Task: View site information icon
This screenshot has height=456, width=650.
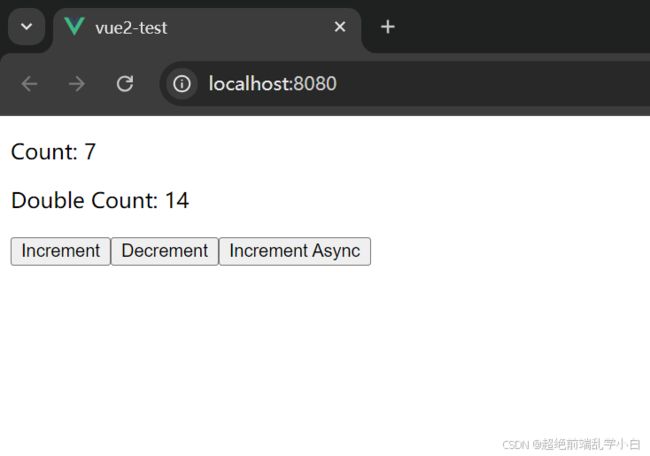Action: (x=182, y=84)
